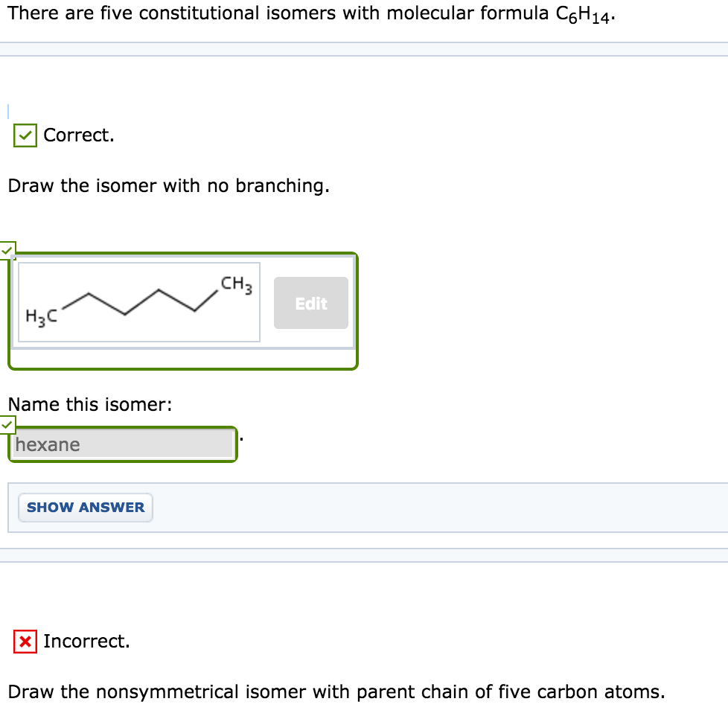Click the small blue text cursor marker

(x=7, y=110)
